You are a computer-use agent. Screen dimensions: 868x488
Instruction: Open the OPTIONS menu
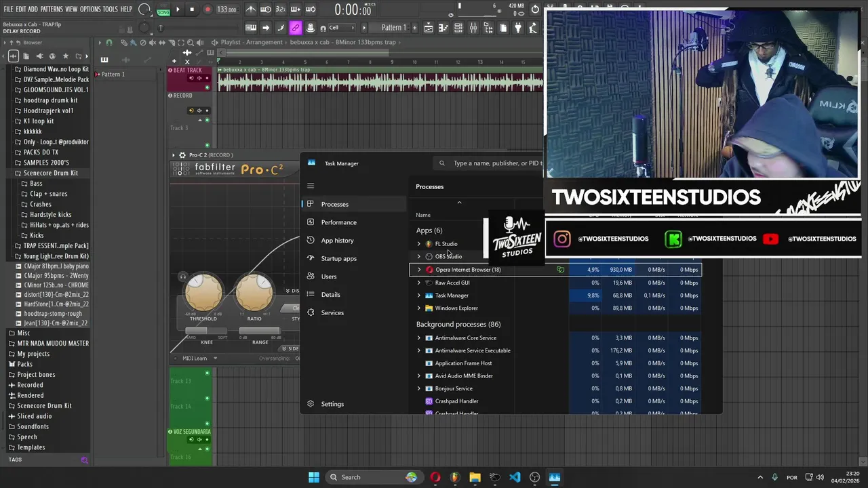[90, 9]
